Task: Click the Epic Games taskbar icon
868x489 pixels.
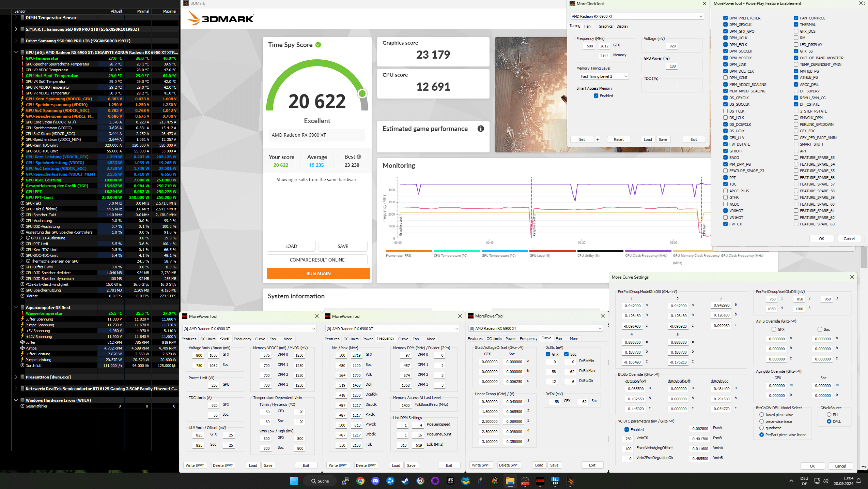Action: 450,481
